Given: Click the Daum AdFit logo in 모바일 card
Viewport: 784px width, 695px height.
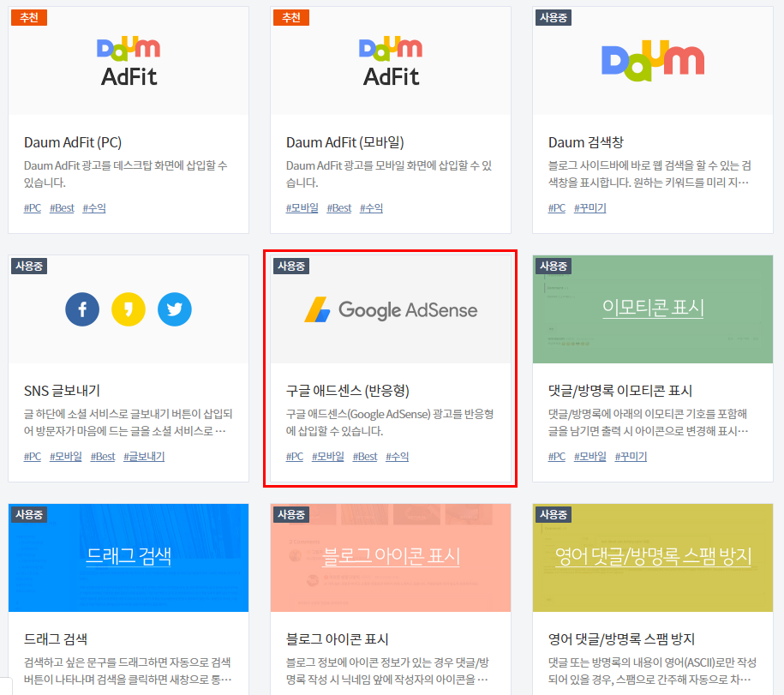Looking at the screenshot, I should (x=391, y=61).
